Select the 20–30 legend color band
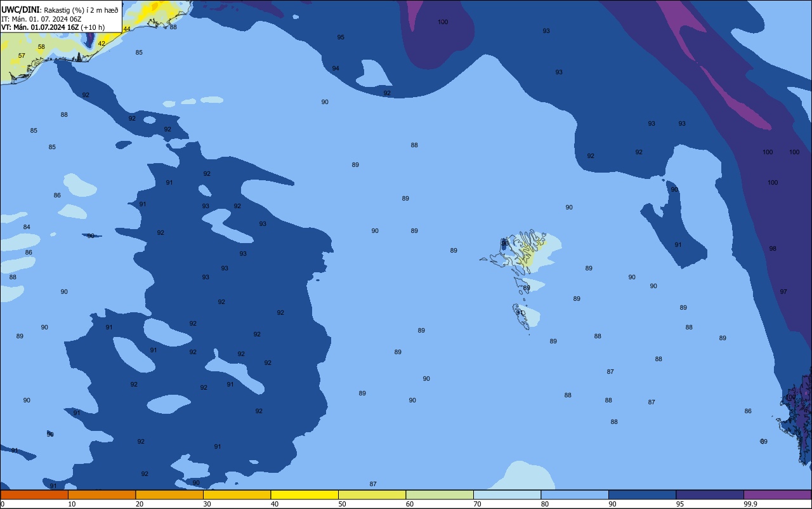Image resolution: width=812 pixels, height=509 pixels. (169, 494)
